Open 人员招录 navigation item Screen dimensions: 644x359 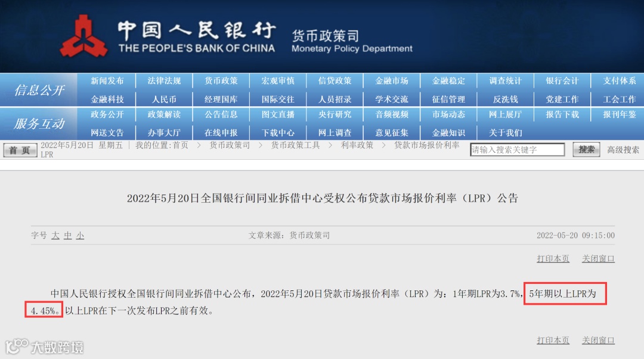(x=335, y=99)
